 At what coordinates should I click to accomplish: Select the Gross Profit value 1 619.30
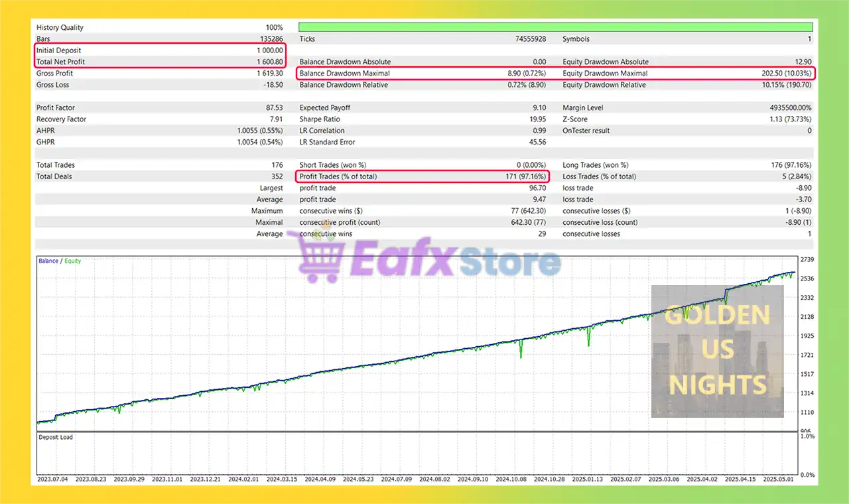click(x=270, y=74)
